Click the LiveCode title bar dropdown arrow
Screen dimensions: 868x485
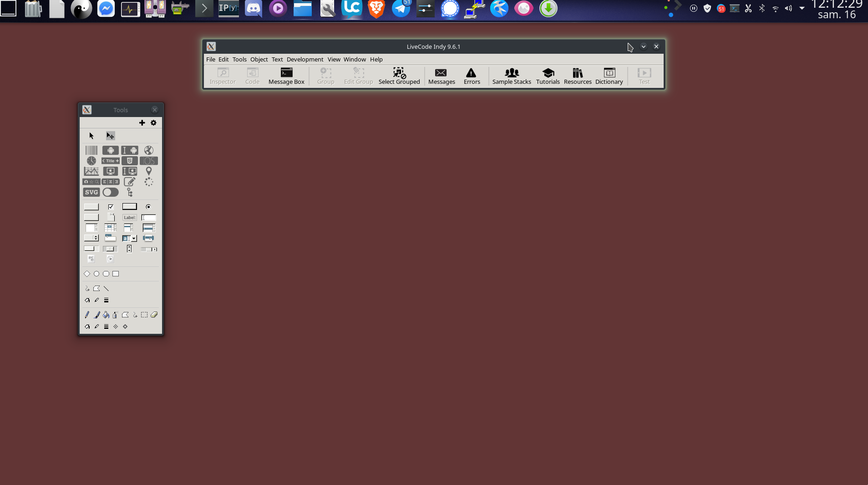pyautogui.click(x=644, y=46)
